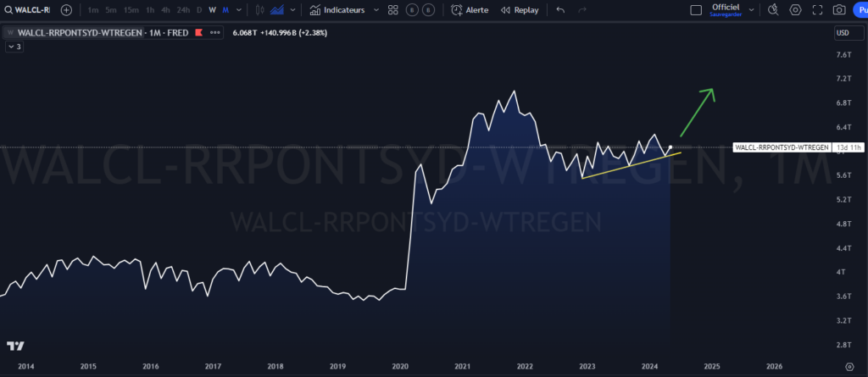This screenshot has width=868, height=377.
Task: Switch to the daily D timeframe
Action: [199, 10]
